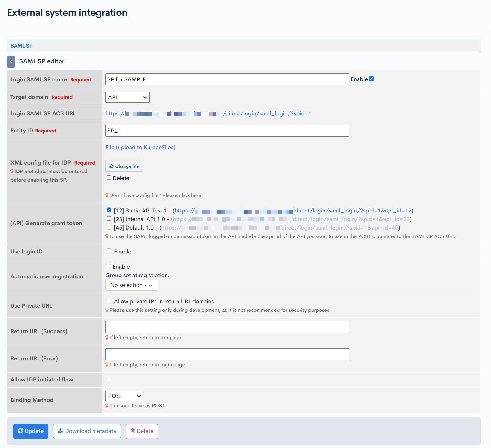
Task: Click the Update button
Action: click(x=31, y=431)
